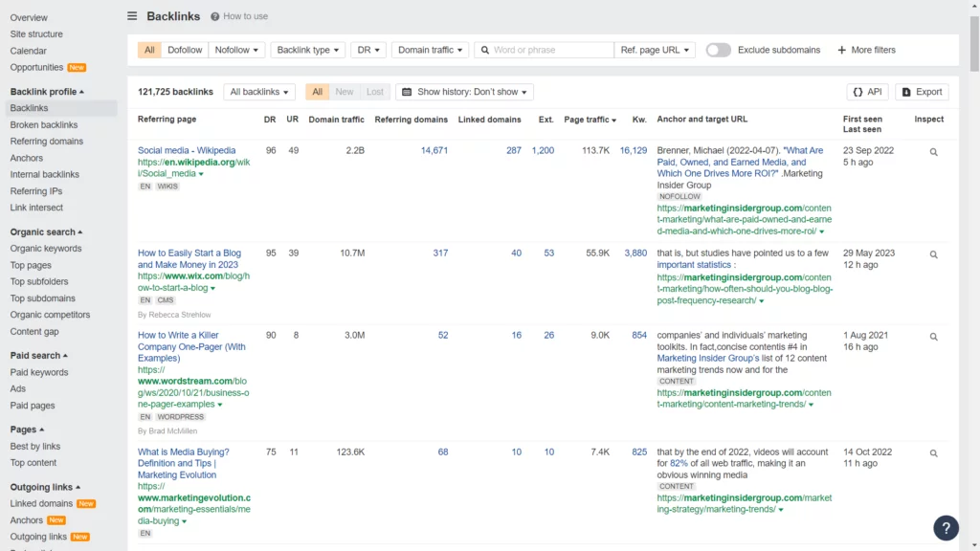This screenshot has height=551, width=980.
Task: Open the Backlink type dropdown
Action: [x=307, y=50]
